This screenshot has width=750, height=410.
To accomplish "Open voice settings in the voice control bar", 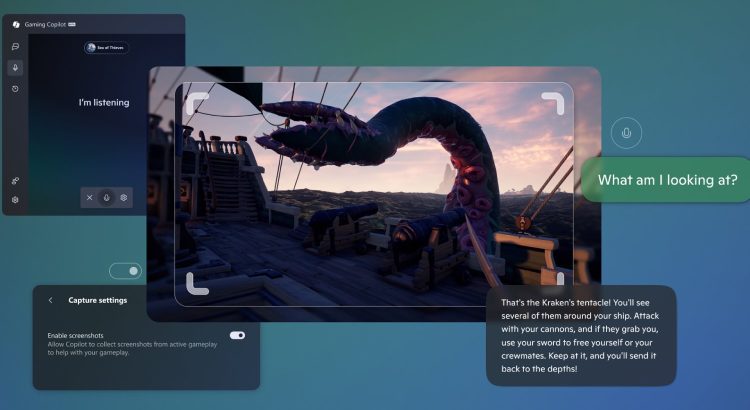I will click(124, 198).
